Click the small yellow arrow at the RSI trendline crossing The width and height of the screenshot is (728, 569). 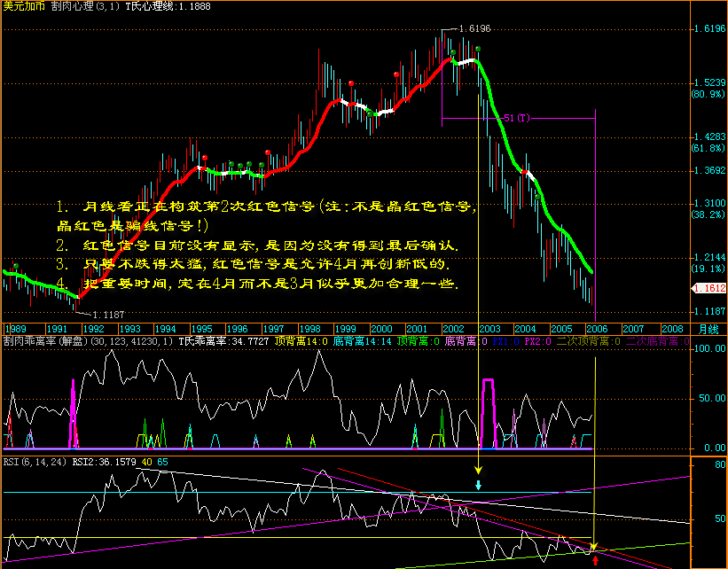pos(594,546)
